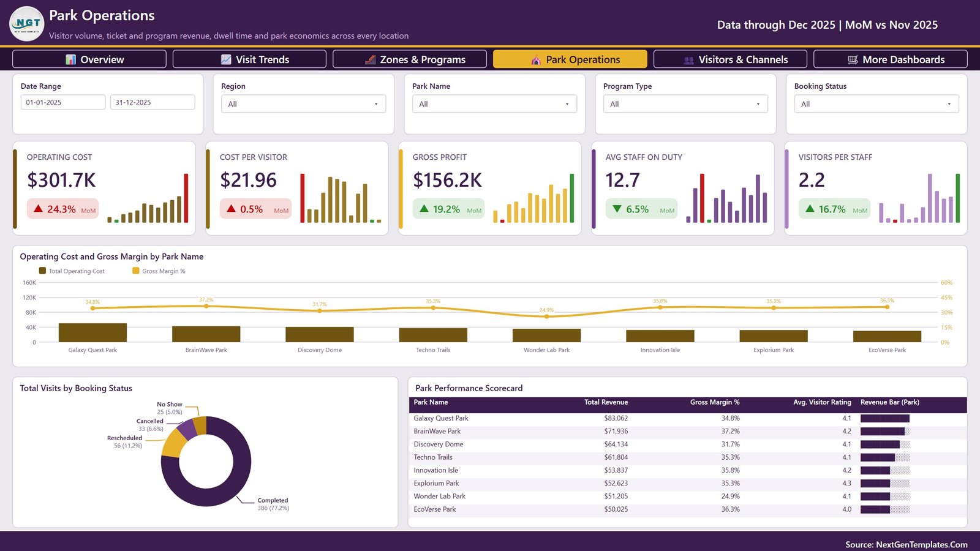Sort by Gross Margin % column header
The image size is (980, 551).
tap(715, 402)
